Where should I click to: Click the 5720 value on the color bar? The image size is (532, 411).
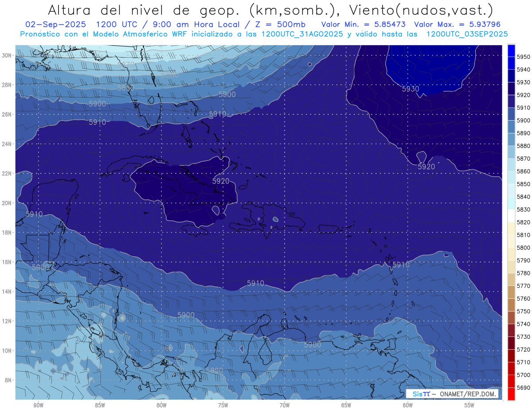pos(524,349)
